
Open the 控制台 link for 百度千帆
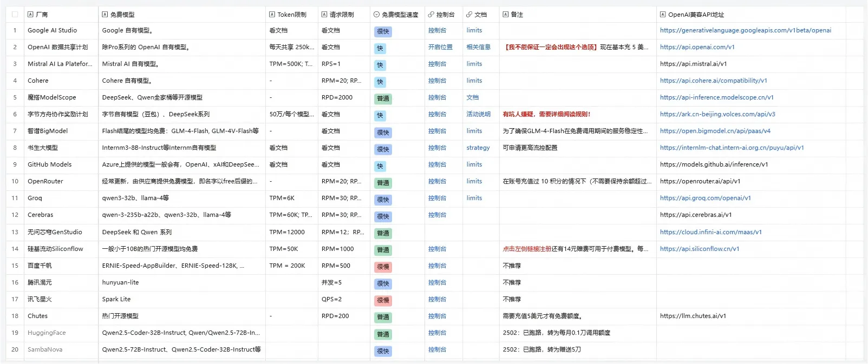click(x=437, y=266)
